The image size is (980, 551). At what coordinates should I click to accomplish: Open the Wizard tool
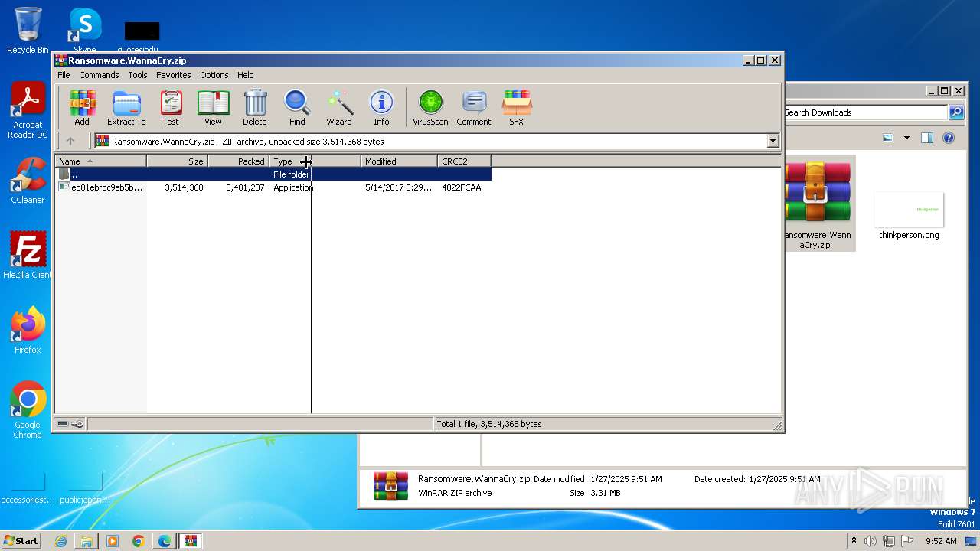(x=339, y=108)
